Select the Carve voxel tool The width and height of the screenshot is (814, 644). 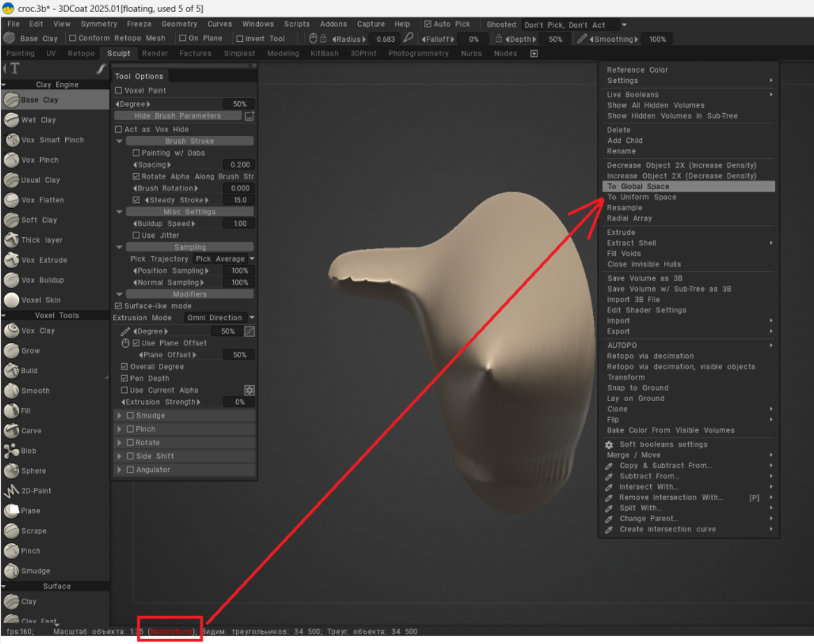(31, 431)
